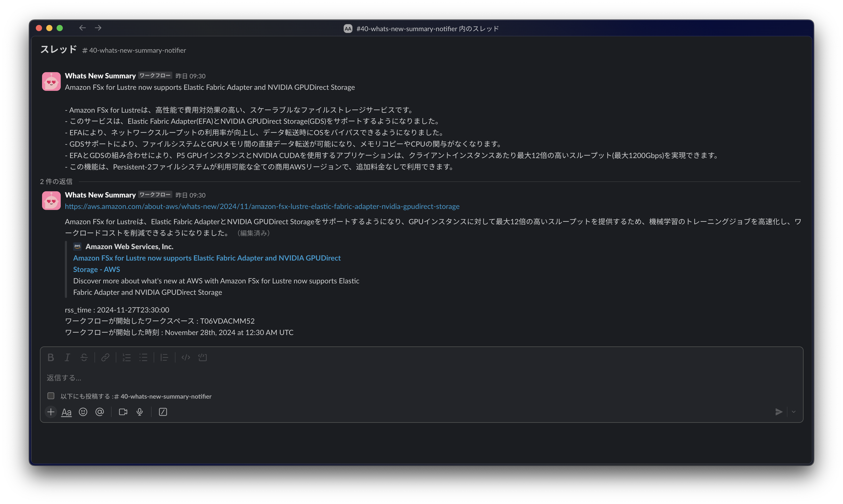Click the AA workspace icon in title bar
The height and width of the screenshot is (504, 843).
(x=348, y=29)
